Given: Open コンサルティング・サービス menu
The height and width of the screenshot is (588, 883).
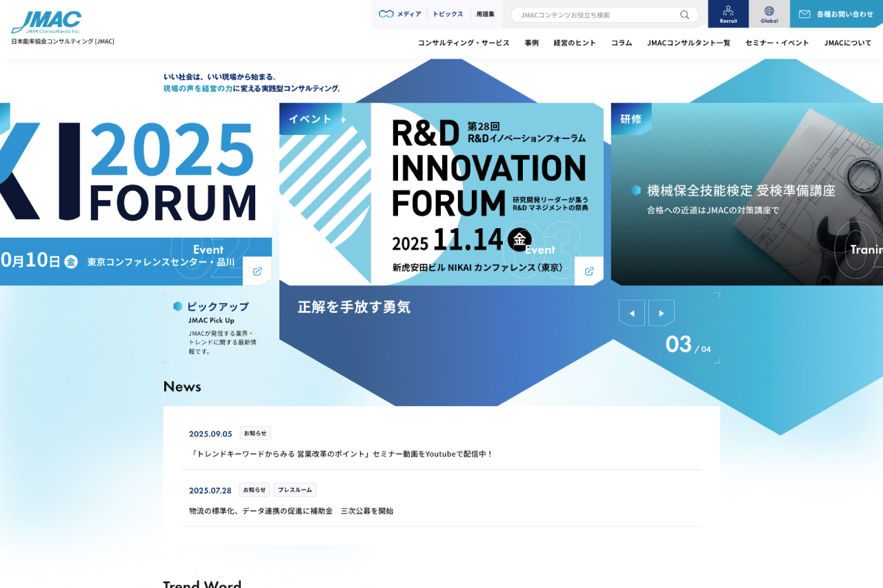Looking at the screenshot, I should point(464,43).
